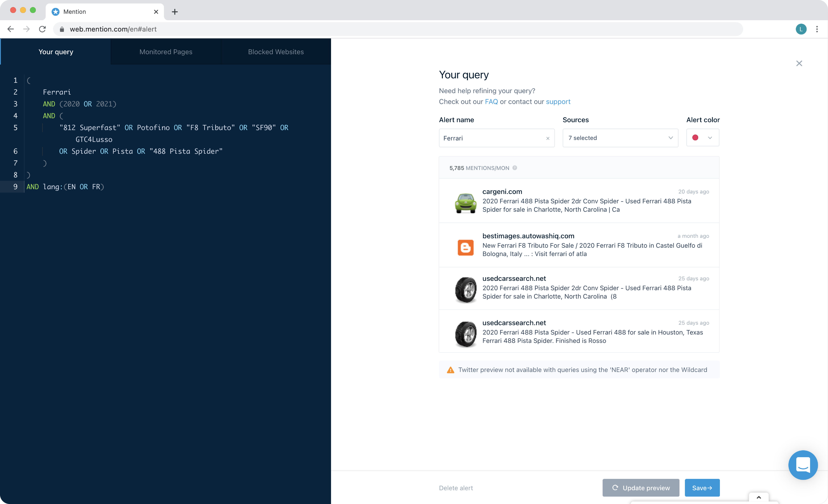
Task: Click the mentions/month help question icon
Action: pos(515,168)
